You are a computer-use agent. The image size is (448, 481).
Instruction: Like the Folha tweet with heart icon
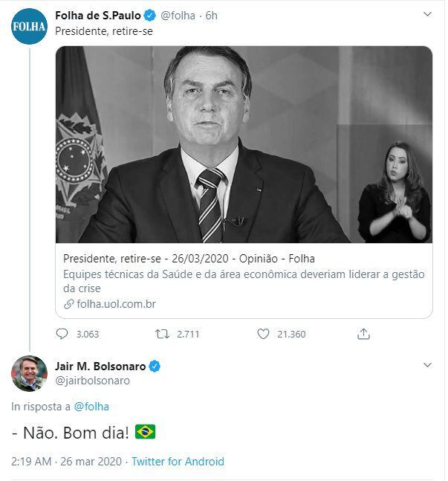pyautogui.click(x=263, y=334)
